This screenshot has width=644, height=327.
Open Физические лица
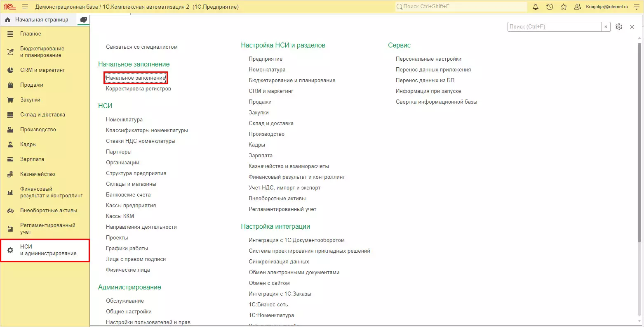pos(128,270)
